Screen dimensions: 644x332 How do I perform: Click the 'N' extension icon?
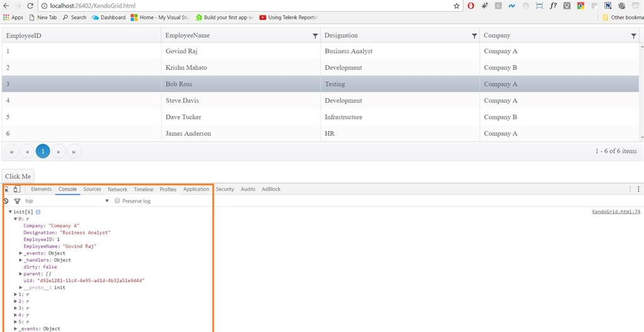coord(608,6)
